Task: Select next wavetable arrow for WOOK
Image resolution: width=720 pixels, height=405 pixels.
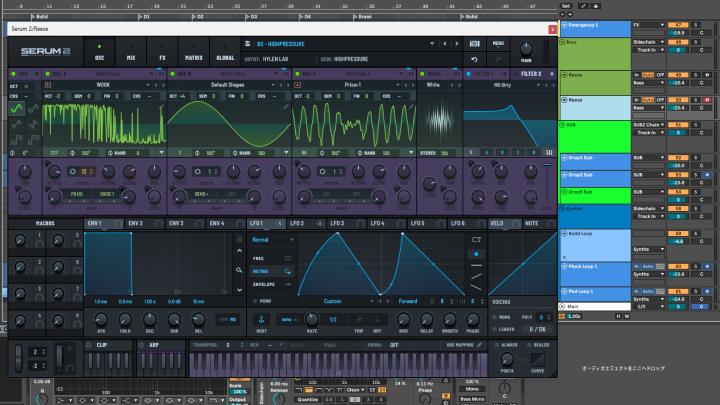Action: [x=163, y=85]
